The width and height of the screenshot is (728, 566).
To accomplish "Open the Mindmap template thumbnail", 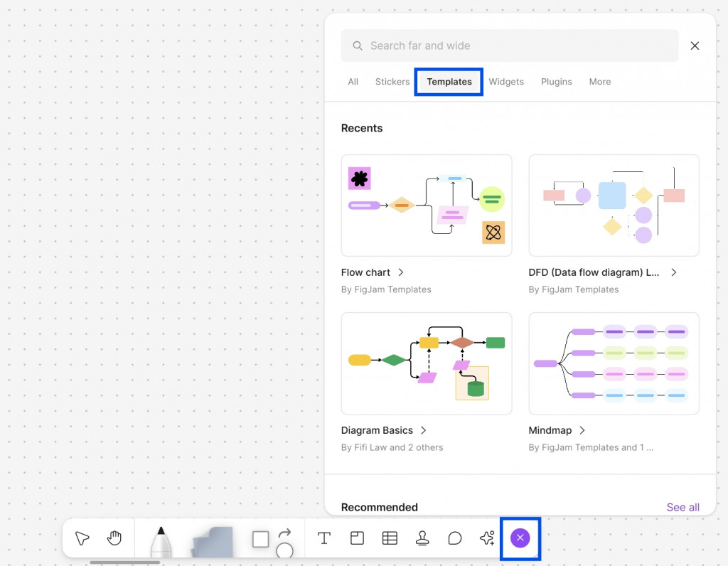I will (614, 363).
